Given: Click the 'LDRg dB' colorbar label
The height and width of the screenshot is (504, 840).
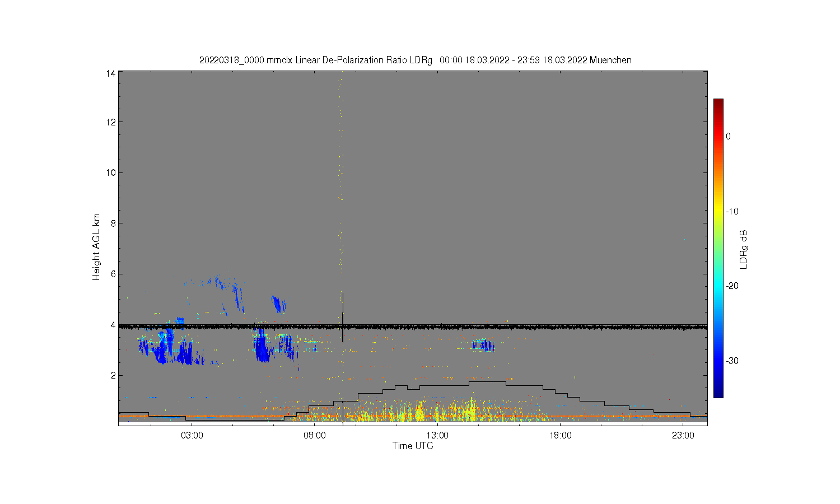Looking at the screenshot, I should coord(744,249).
